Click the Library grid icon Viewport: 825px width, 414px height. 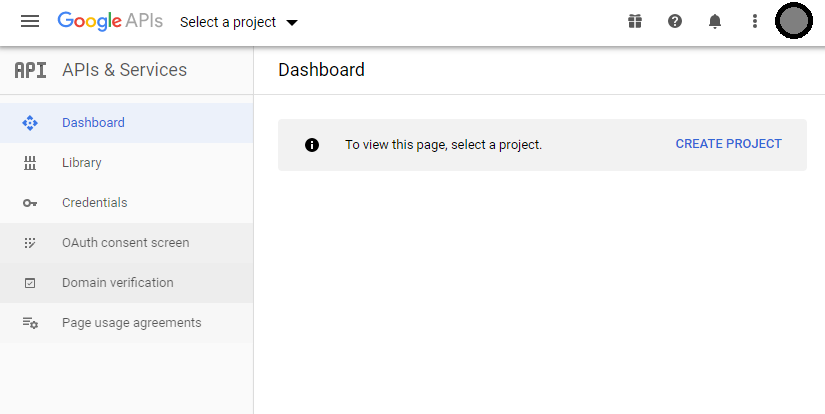tap(30, 163)
